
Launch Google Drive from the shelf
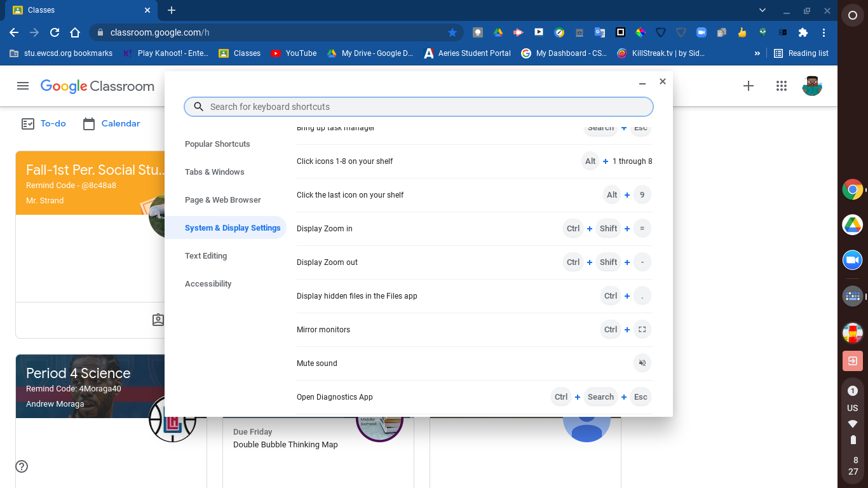click(x=852, y=224)
